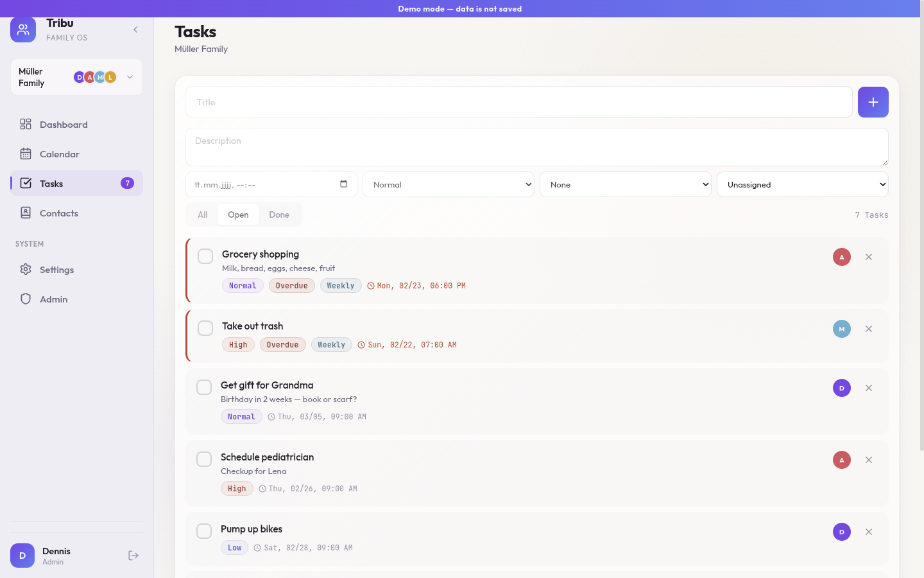Delete the Pump up bikes task
The image size is (924, 578).
click(869, 532)
